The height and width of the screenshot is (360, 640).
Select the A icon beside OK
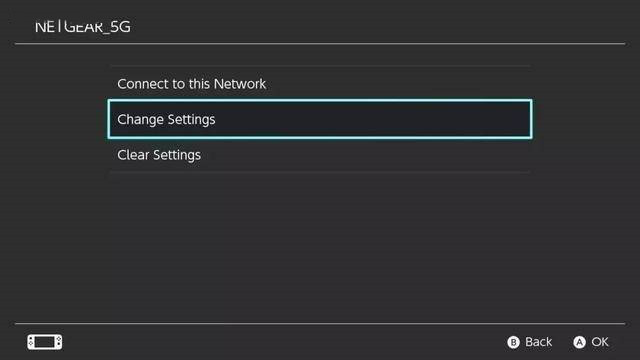click(x=579, y=342)
